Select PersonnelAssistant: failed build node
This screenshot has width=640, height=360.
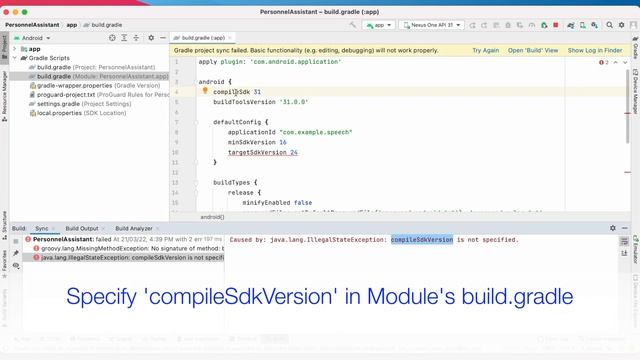point(124,239)
